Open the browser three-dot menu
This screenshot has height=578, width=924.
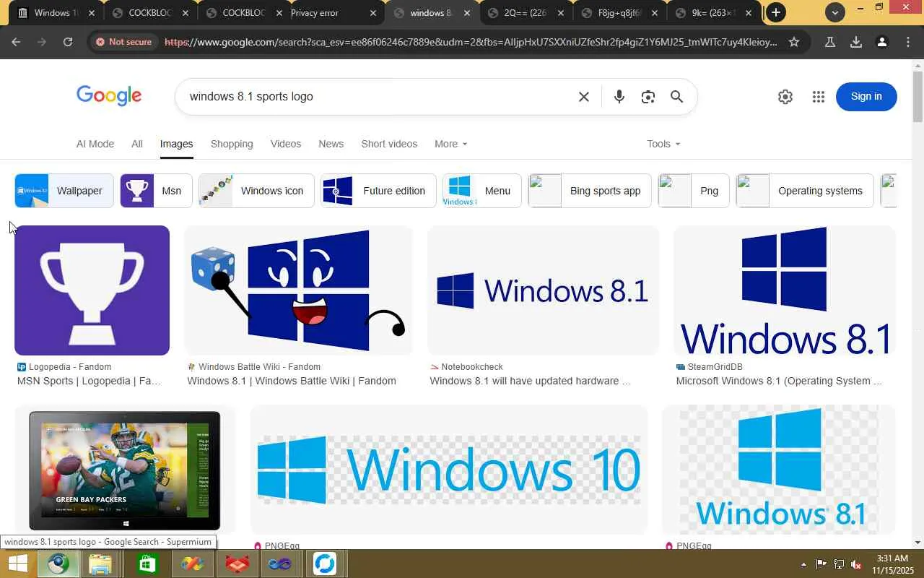(908, 42)
